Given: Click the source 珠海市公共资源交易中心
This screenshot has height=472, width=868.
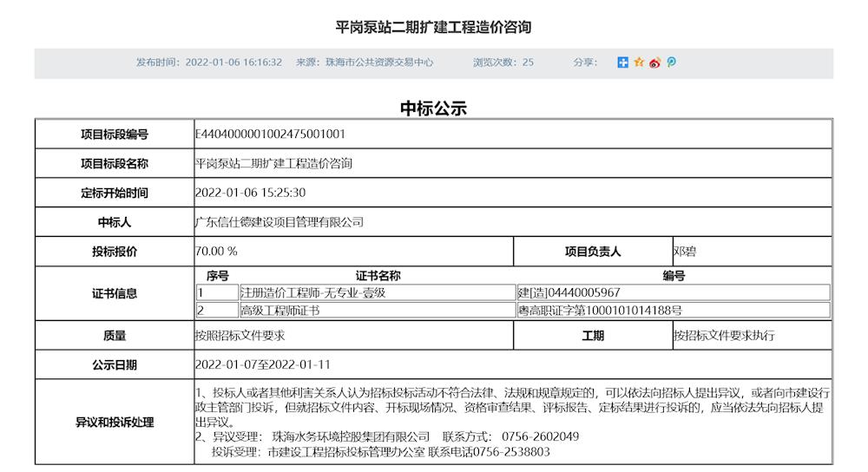Looking at the screenshot, I should pos(378,62).
